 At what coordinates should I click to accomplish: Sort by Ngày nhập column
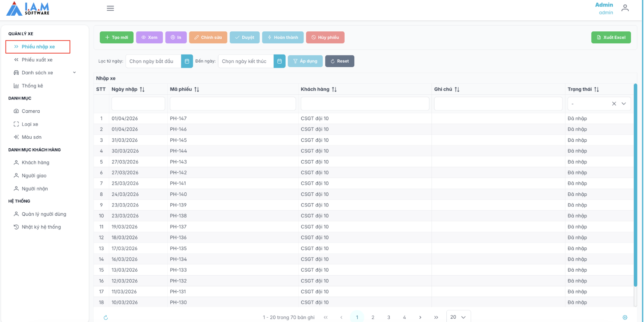[x=142, y=89]
